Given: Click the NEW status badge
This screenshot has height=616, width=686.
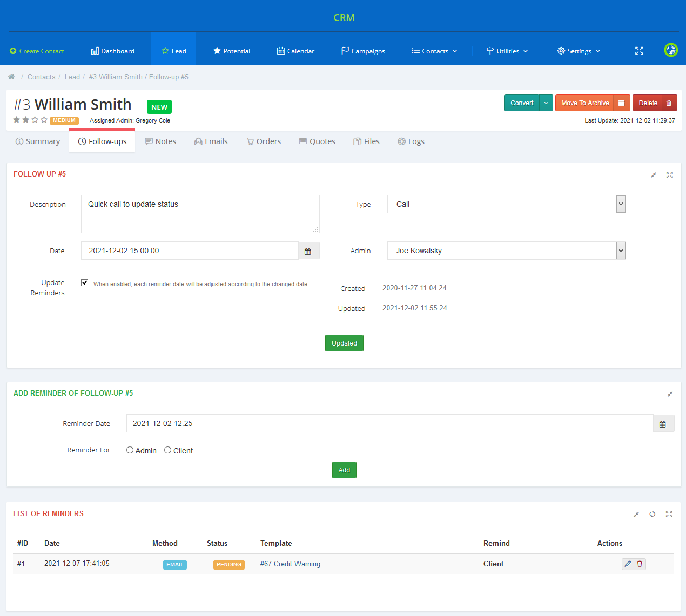Looking at the screenshot, I should pos(159,107).
